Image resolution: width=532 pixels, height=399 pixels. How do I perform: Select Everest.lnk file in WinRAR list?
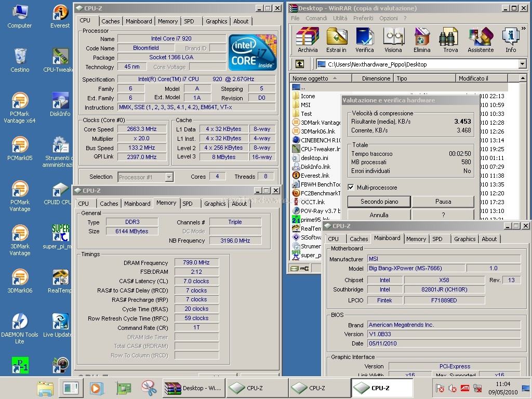(x=311, y=176)
